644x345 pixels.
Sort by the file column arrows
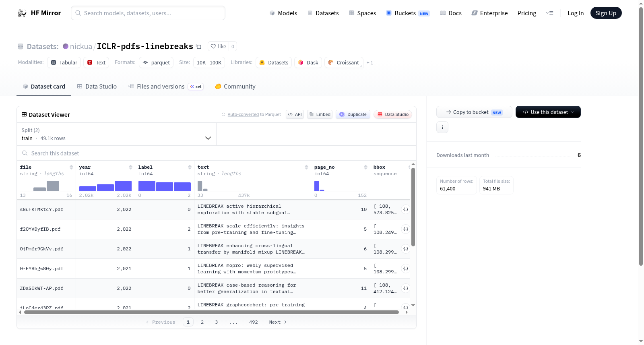[71, 167]
